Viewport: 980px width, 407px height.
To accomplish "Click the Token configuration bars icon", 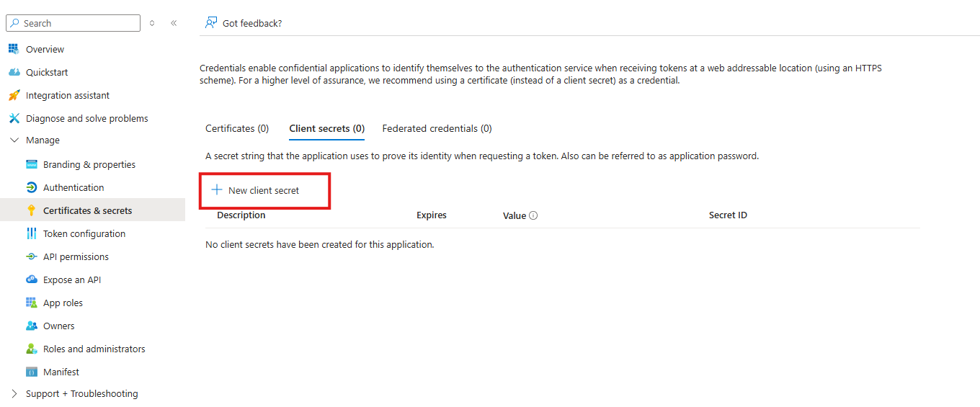I will tap(31, 233).
